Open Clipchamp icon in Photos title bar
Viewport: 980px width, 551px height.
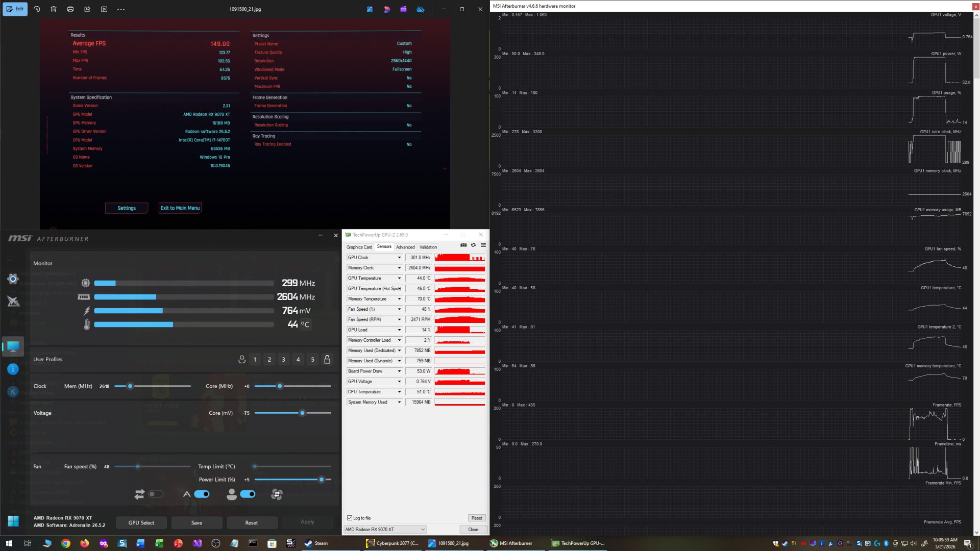403,9
